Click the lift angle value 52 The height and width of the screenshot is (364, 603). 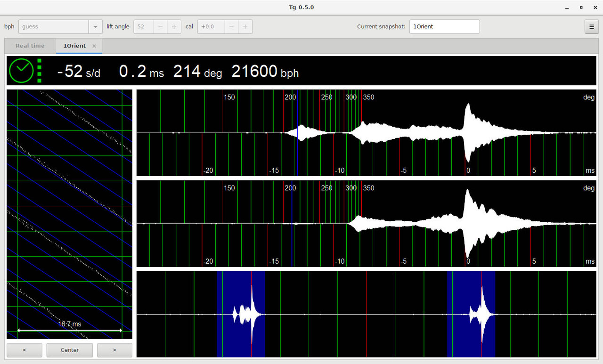(x=144, y=27)
